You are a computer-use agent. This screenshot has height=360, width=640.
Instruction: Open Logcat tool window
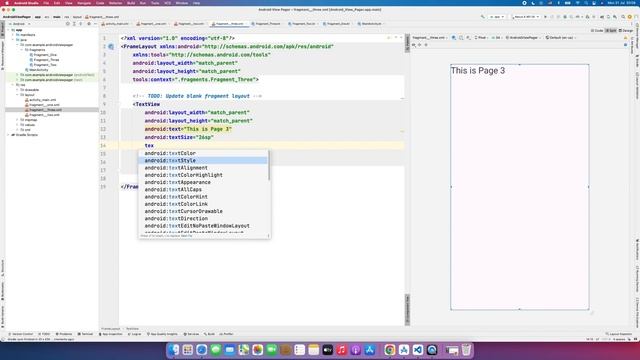tap(134, 334)
